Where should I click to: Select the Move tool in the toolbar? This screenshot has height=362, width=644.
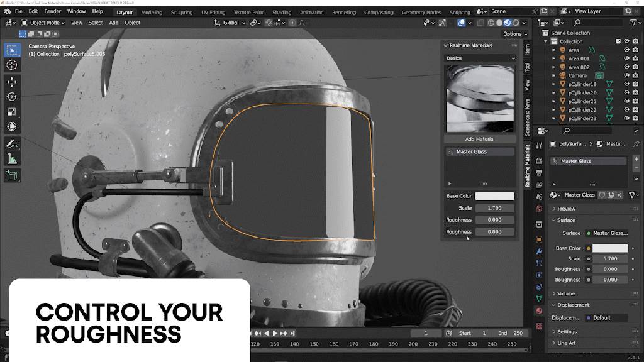coord(12,82)
